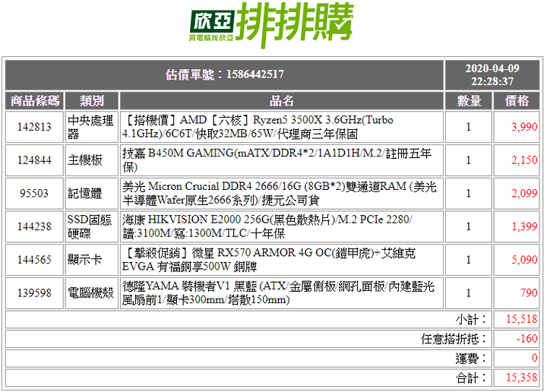The height and width of the screenshot is (392, 547).
Task: Click the subtotal value 15,518
Action: [522, 320]
